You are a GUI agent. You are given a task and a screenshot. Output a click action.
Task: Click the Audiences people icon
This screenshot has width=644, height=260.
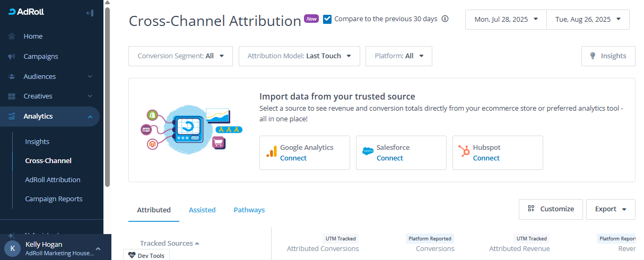(12, 77)
